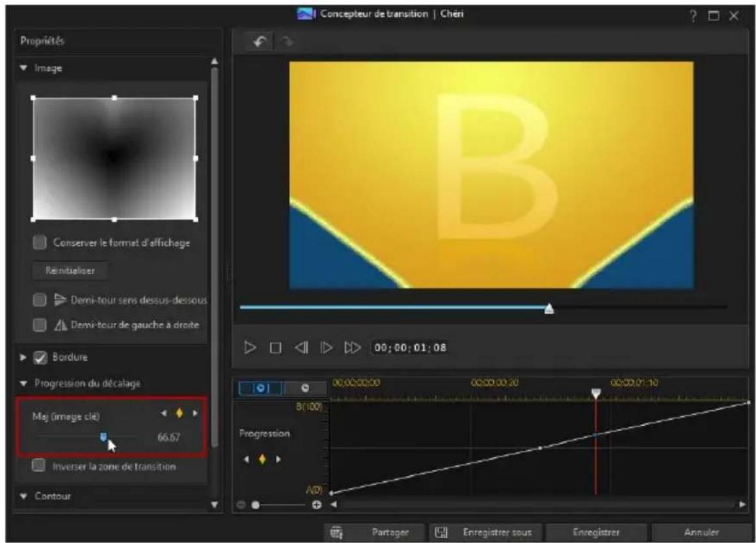This screenshot has width=756, height=543.
Task: Step forward to the next frame
Action: [x=327, y=348]
